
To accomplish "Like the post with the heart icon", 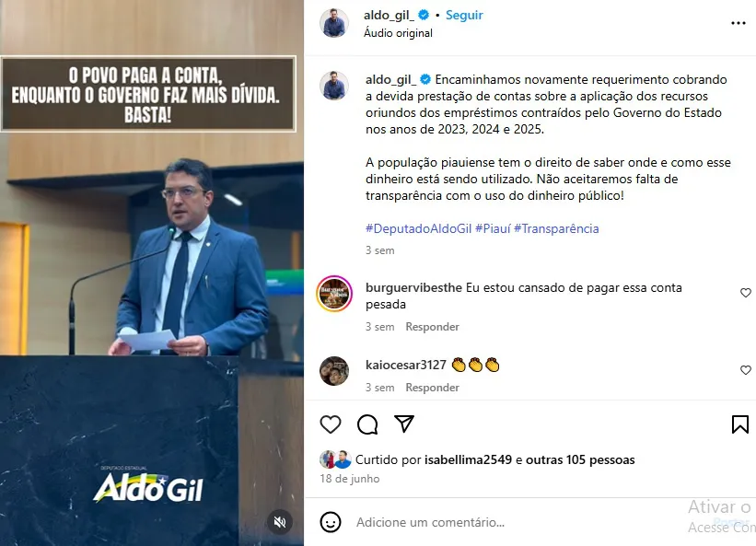I will 331,424.
